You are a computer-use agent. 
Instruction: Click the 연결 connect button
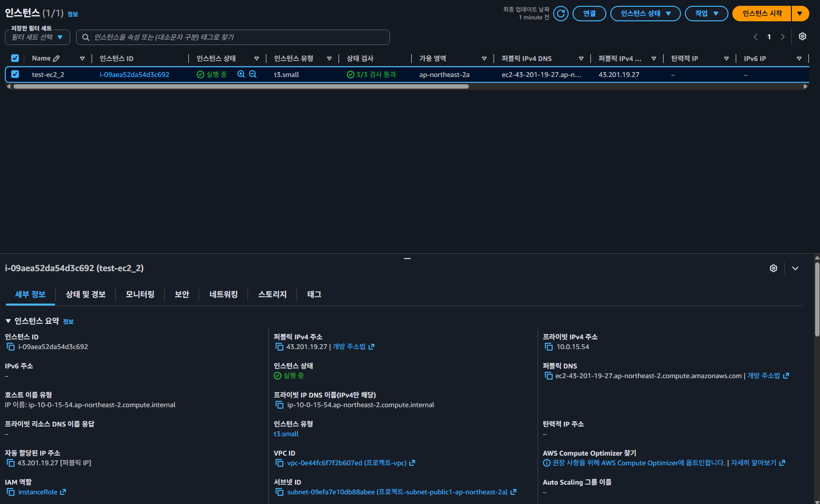pos(589,14)
